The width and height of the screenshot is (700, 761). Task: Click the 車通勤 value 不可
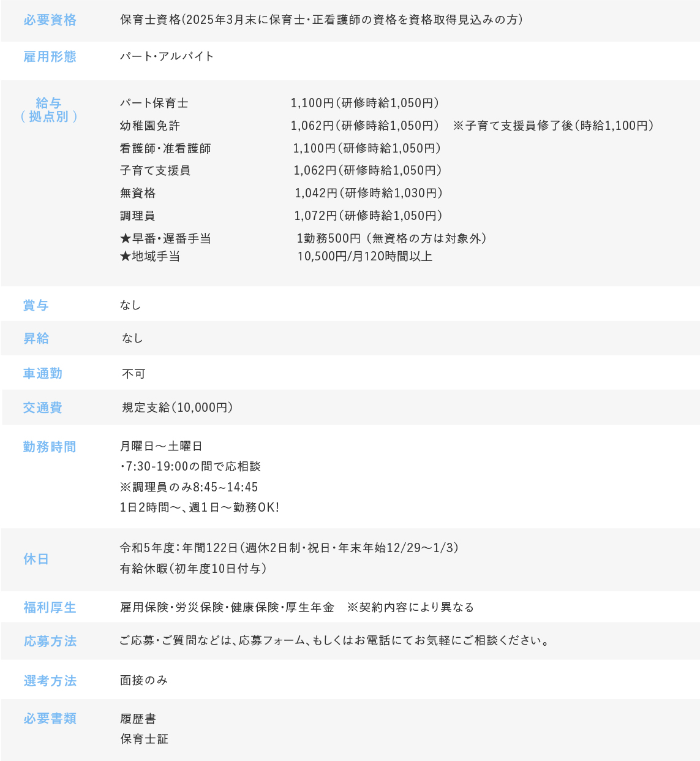pos(134,374)
